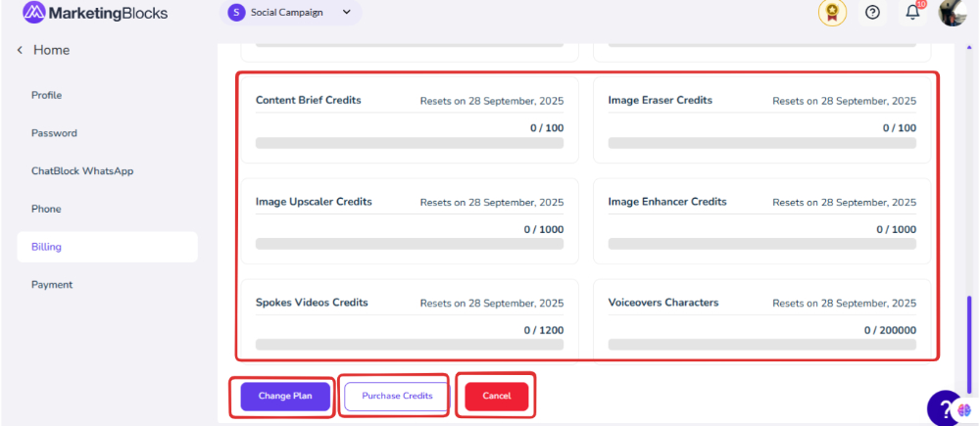Viewport: 980px width, 426px height.
Task: Click the purple S workspace avatar
Action: (236, 13)
